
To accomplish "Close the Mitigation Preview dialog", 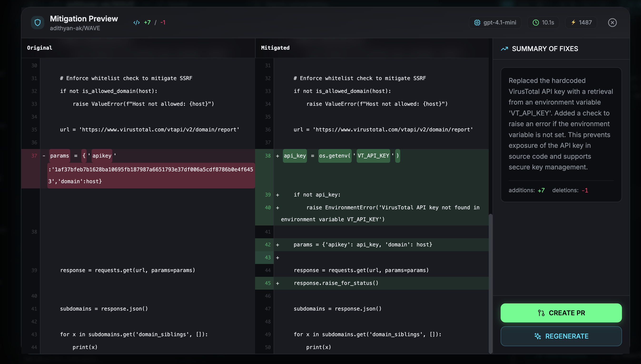I will [x=612, y=23].
